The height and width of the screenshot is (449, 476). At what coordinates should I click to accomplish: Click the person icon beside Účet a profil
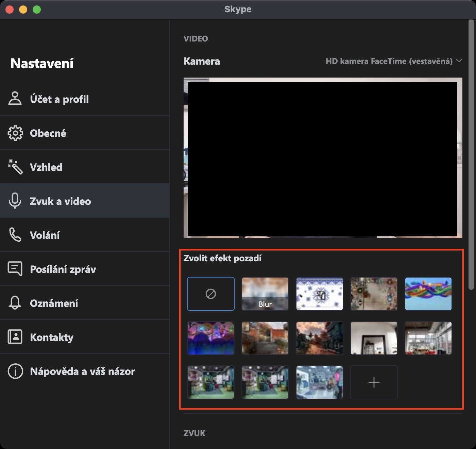coord(15,99)
